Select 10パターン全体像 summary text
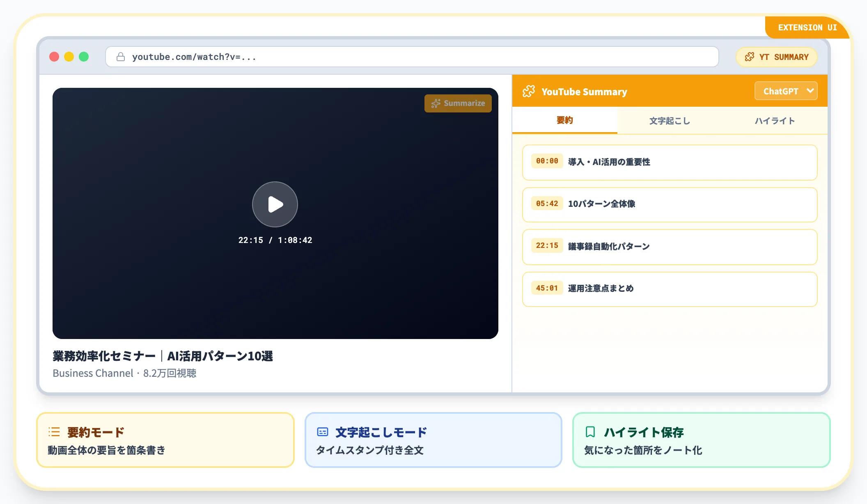This screenshot has width=867, height=504. click(x=601, y=204)
